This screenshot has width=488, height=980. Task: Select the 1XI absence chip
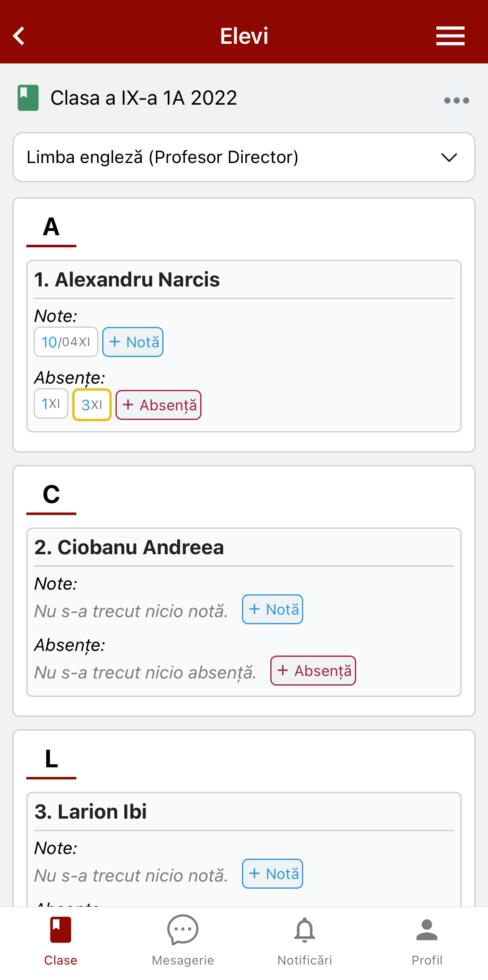51,404
